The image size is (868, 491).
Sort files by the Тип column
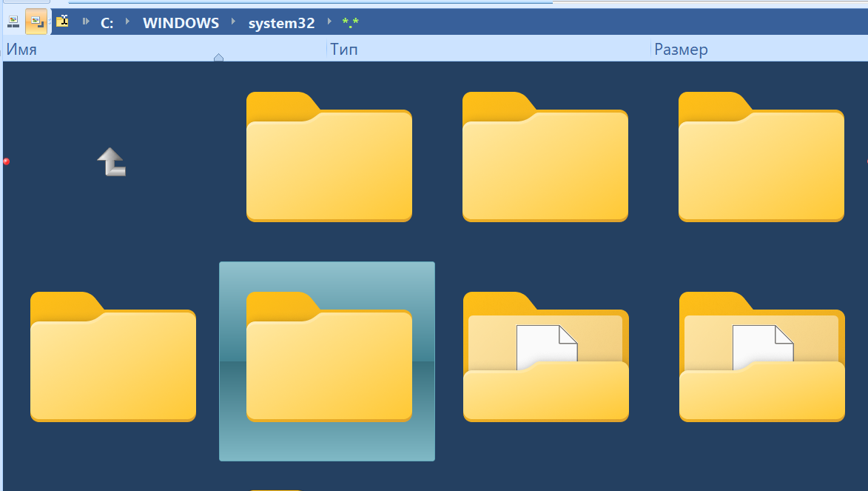[x=344, y=49]
